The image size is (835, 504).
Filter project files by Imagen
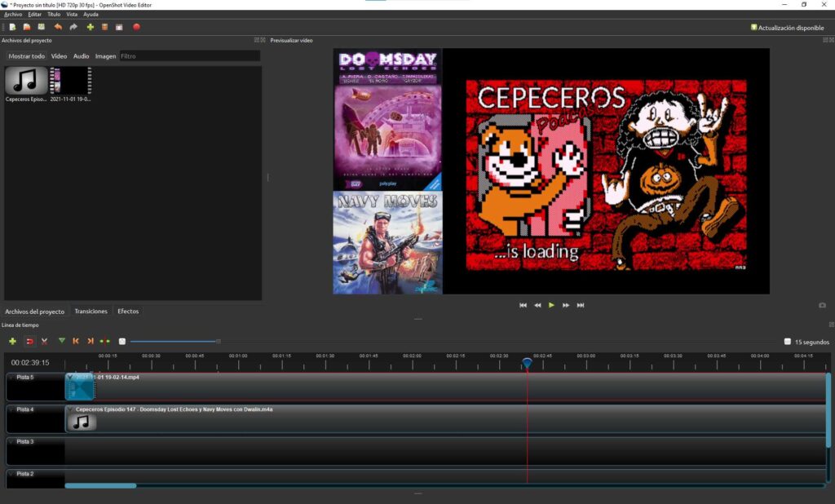coord(105,56)
